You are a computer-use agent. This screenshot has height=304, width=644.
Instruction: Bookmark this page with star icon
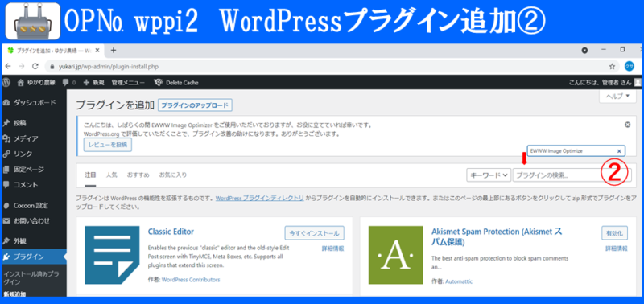[x=612, y=66]
